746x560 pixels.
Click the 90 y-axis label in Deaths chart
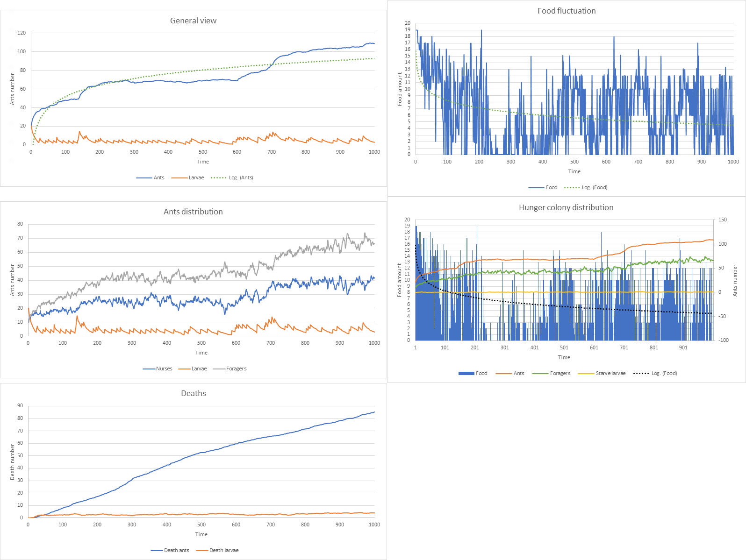point(20,405)
